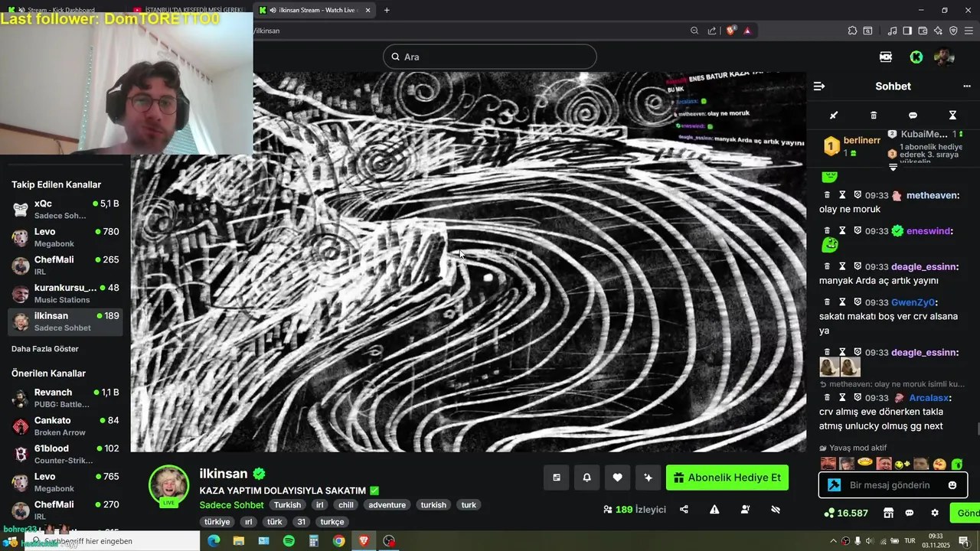Click the zoom out magnifier in address bar
The height and width of the screenshot is (551, 980).
pyautogui.click(x=694, y=31)
